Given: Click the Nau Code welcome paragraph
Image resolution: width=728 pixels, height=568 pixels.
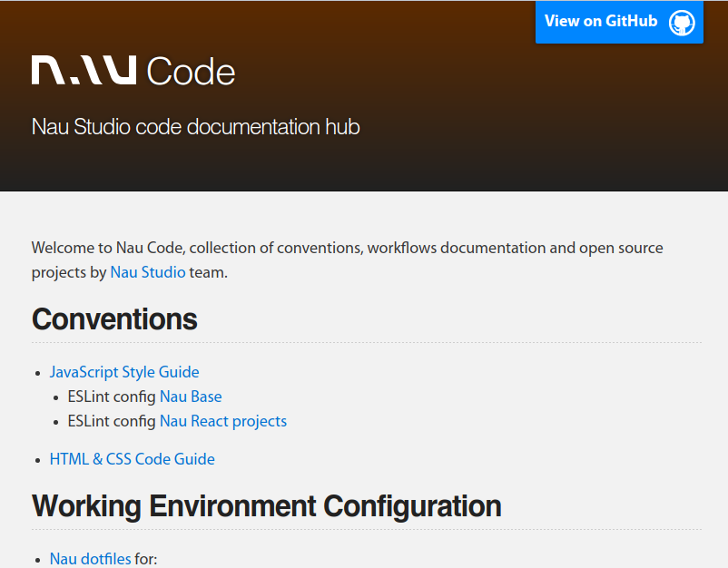Looking at the screenshot, I should tap(347, 260).
